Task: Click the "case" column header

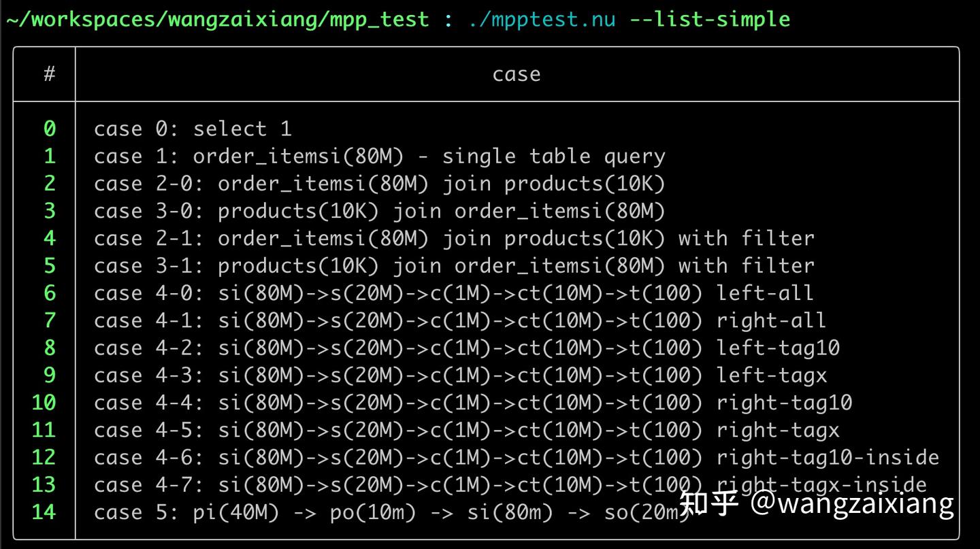Action: tap(516, 74)
